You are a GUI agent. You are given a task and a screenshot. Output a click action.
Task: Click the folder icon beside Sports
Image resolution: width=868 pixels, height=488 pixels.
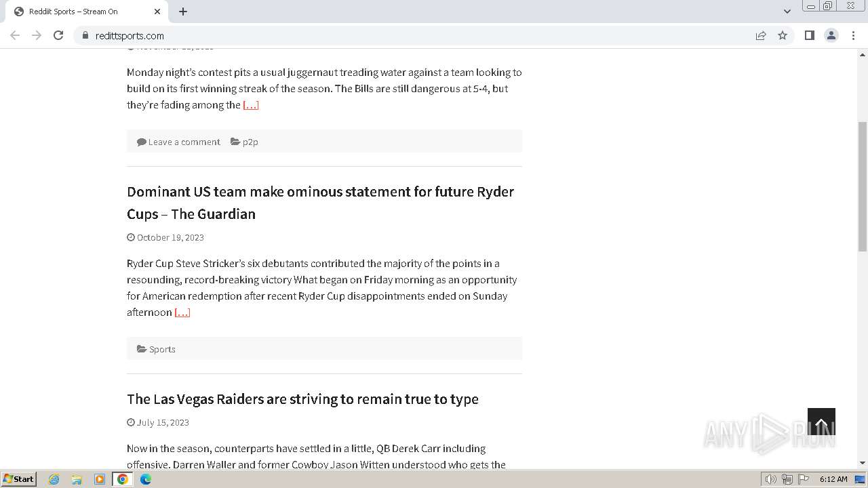(x=142, y=349)
